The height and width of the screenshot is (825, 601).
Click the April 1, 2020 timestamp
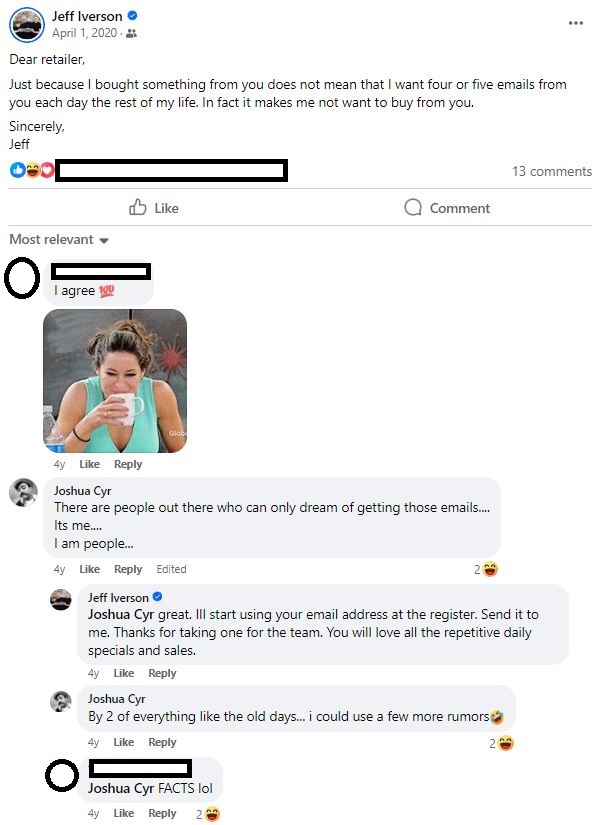tap(84, 33)
